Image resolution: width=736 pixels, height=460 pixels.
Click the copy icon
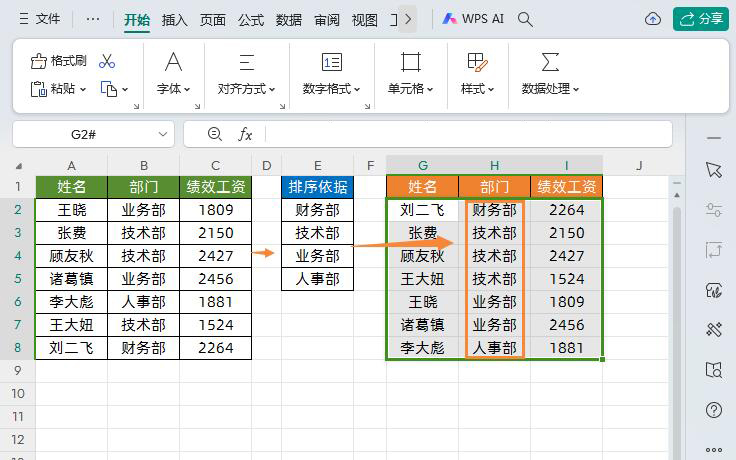109,89
